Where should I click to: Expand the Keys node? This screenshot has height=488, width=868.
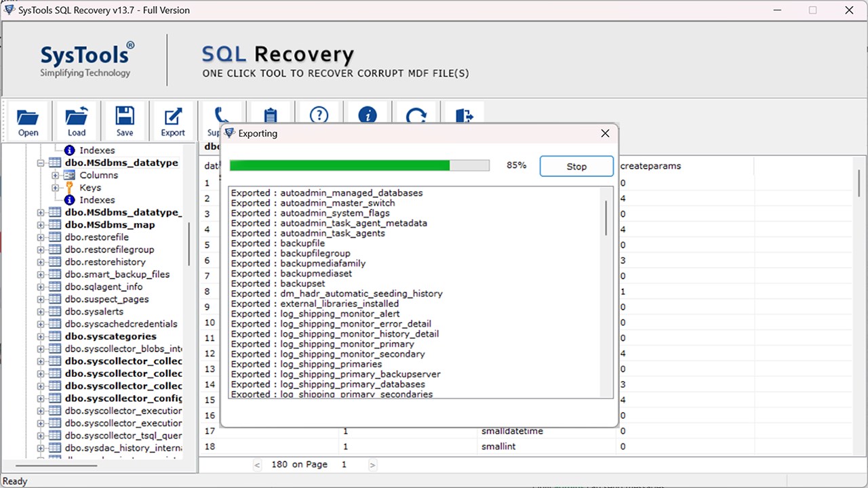tap(56, 188)
